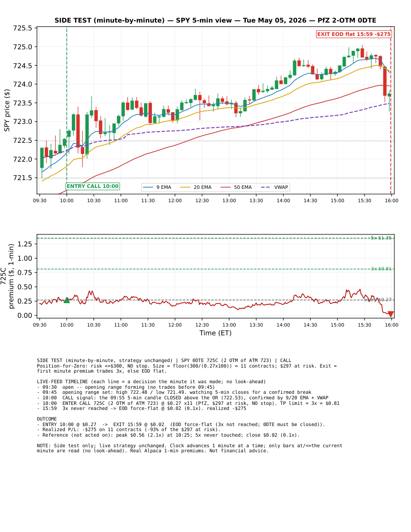Click the red exit triangle marker on premium chart

click(391, 314)
